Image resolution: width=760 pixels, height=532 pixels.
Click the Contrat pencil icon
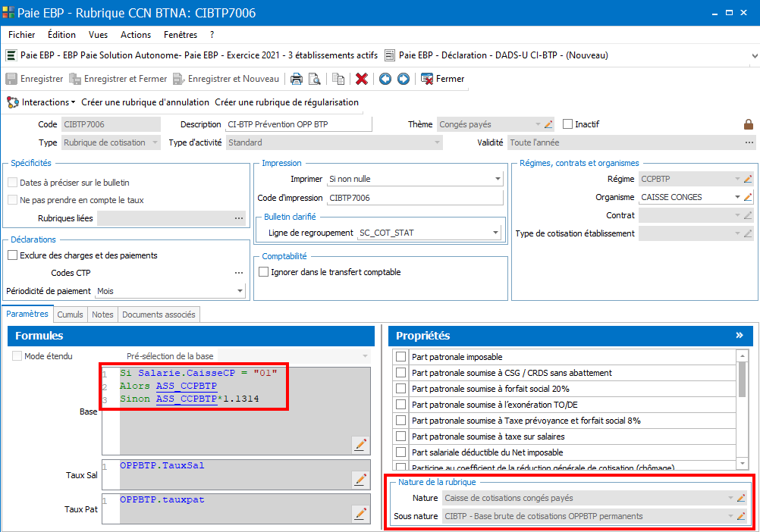(747, 215)
